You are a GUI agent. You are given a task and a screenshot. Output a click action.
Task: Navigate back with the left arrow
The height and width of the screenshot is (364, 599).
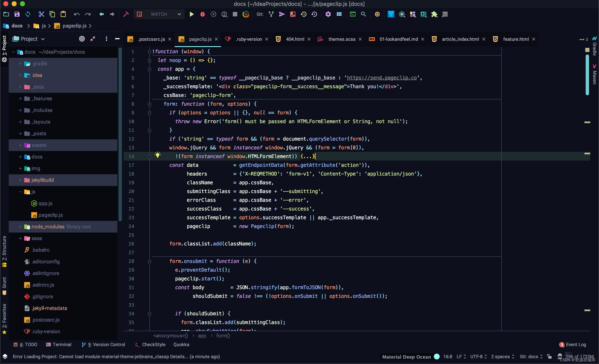click(x=101, y=14)
